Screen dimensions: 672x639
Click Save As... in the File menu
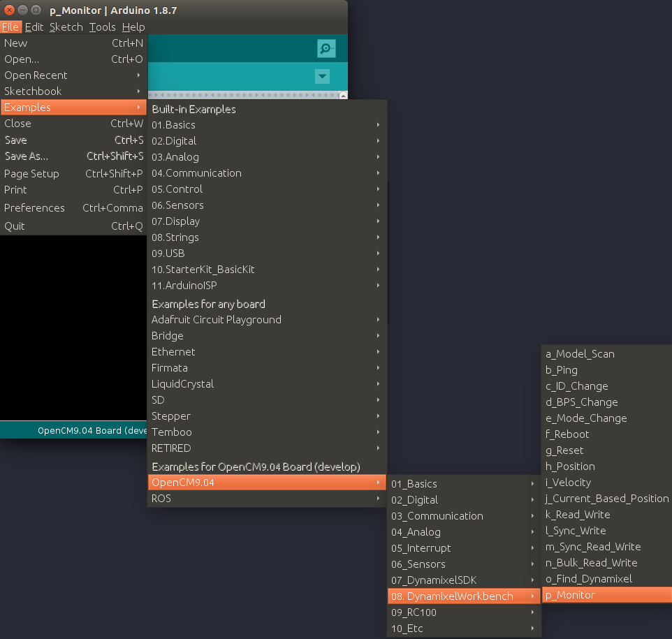(74, 156)
